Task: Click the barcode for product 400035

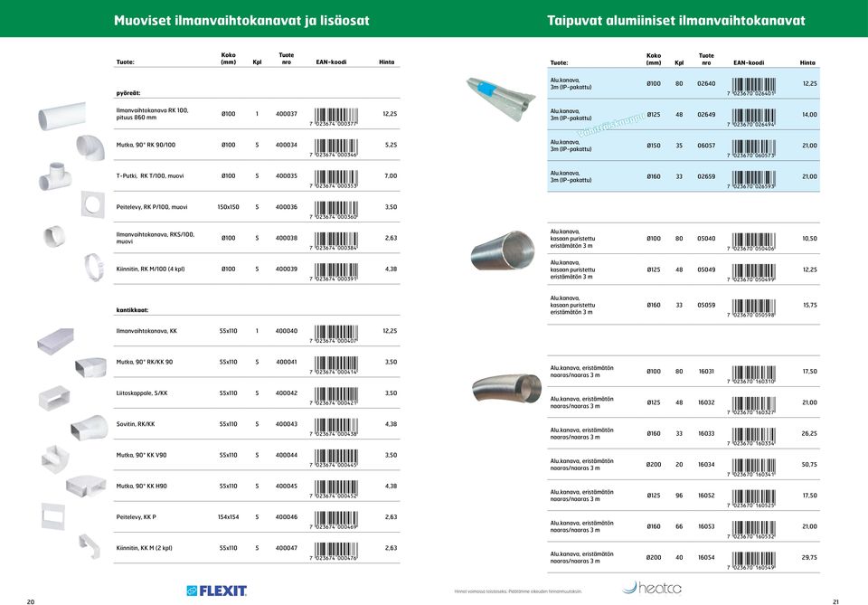Action: (334, 179)
